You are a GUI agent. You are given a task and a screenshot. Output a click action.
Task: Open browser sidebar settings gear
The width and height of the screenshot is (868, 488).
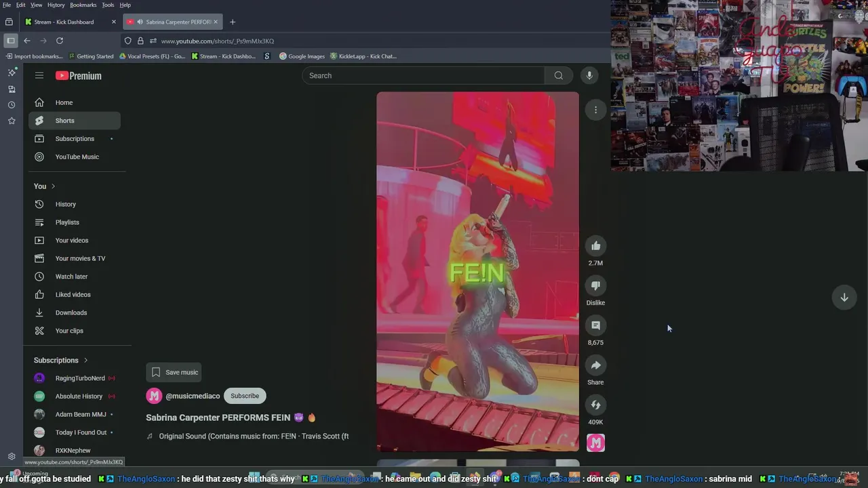click(x=12, y=456)
